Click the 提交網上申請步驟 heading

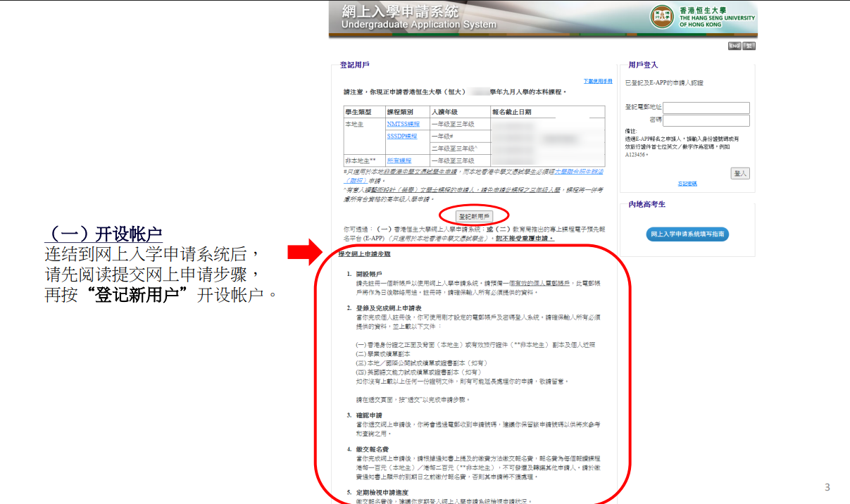point(364,253)
